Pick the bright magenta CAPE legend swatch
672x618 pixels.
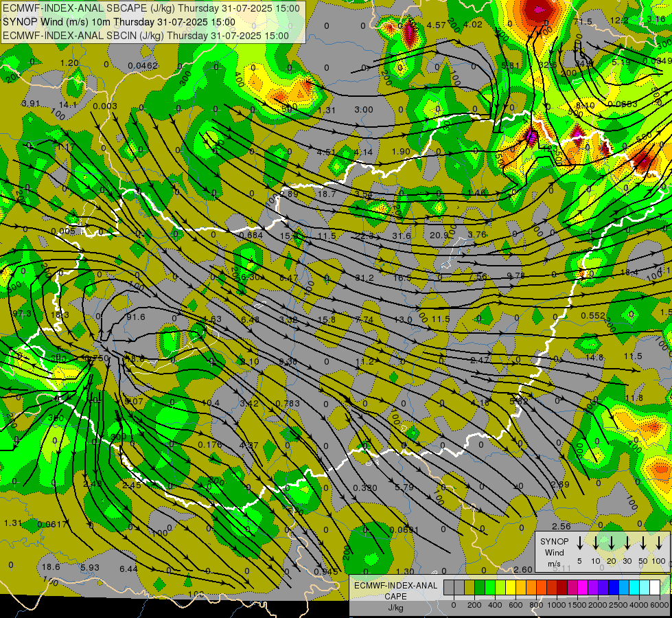[583, 588]
